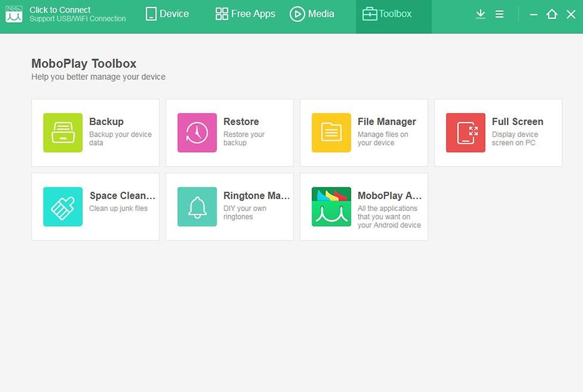Click the Toolbox briefcase icon
Viewport: 583px width, 392px height.
(369, 14)
